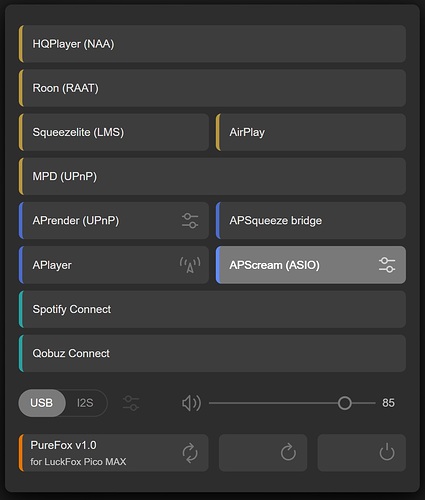Screen dimensions: 425x500
Task: Activate Squeezelite (LMS)
Action: [114, 132]
